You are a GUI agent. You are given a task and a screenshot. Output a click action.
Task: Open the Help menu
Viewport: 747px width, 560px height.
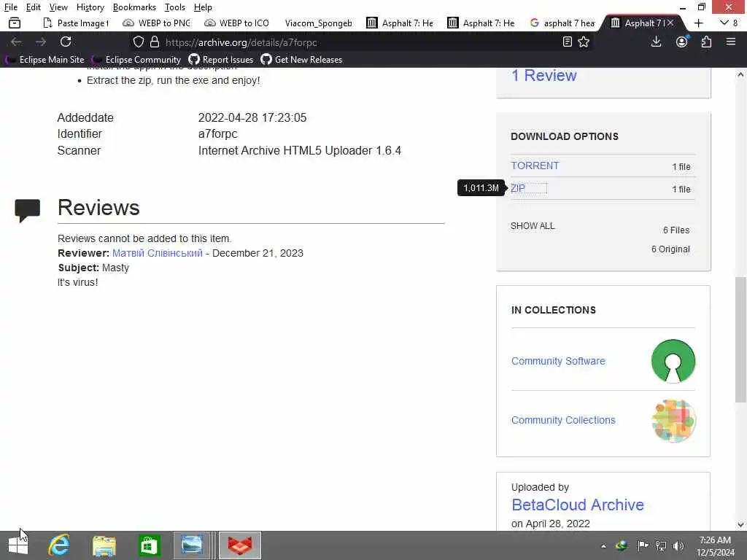point(203,7)
